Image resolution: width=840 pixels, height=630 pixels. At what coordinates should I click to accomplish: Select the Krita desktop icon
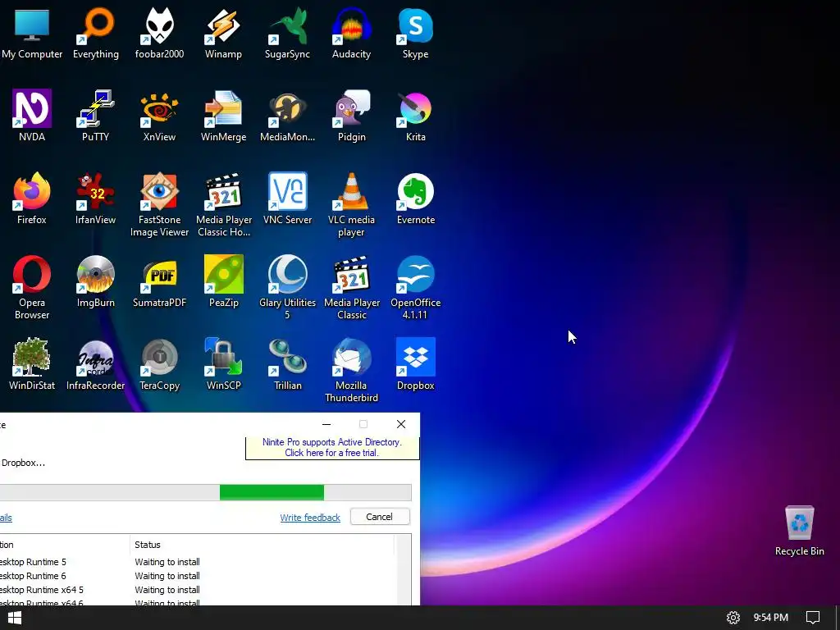[x=415, y=116]
